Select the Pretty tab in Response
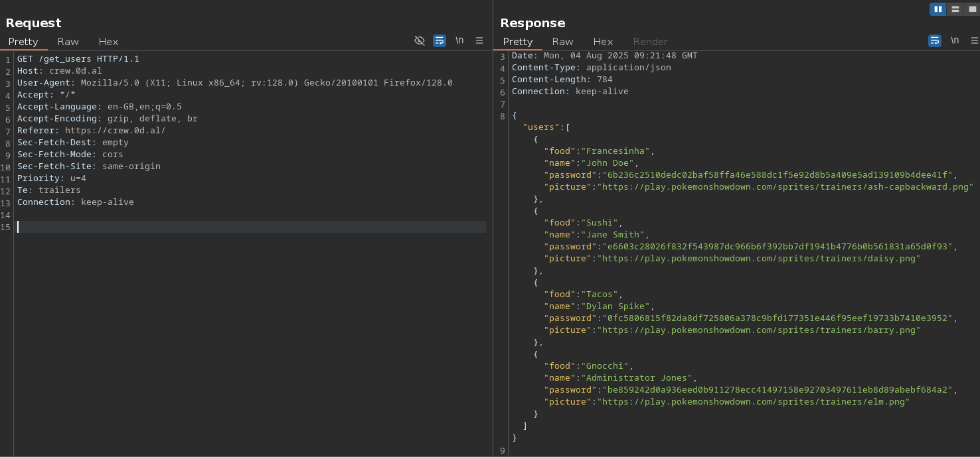Screen dimensions: 980x457 518,41
